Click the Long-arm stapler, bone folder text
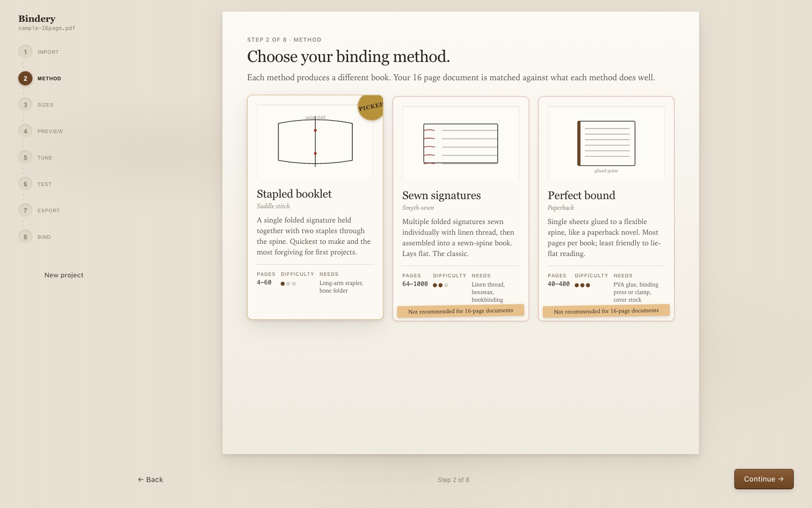 (x=341, y=287)
